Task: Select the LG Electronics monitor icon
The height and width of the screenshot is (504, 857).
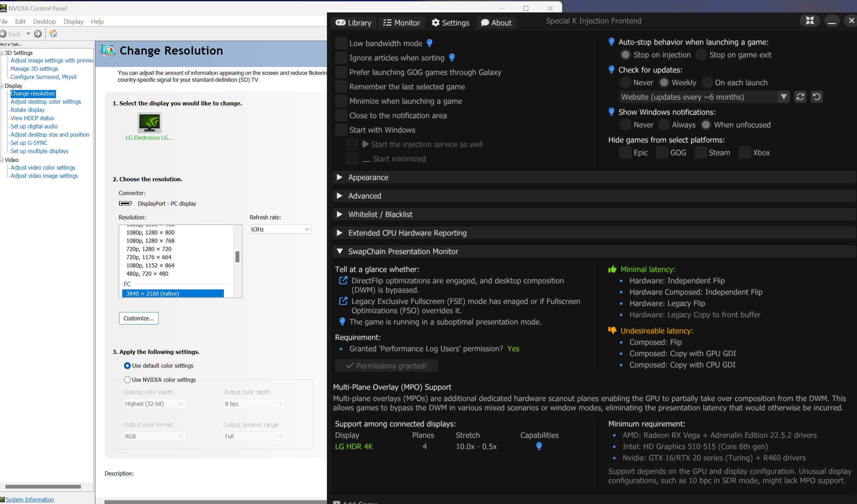Action: tap(149, 123)
